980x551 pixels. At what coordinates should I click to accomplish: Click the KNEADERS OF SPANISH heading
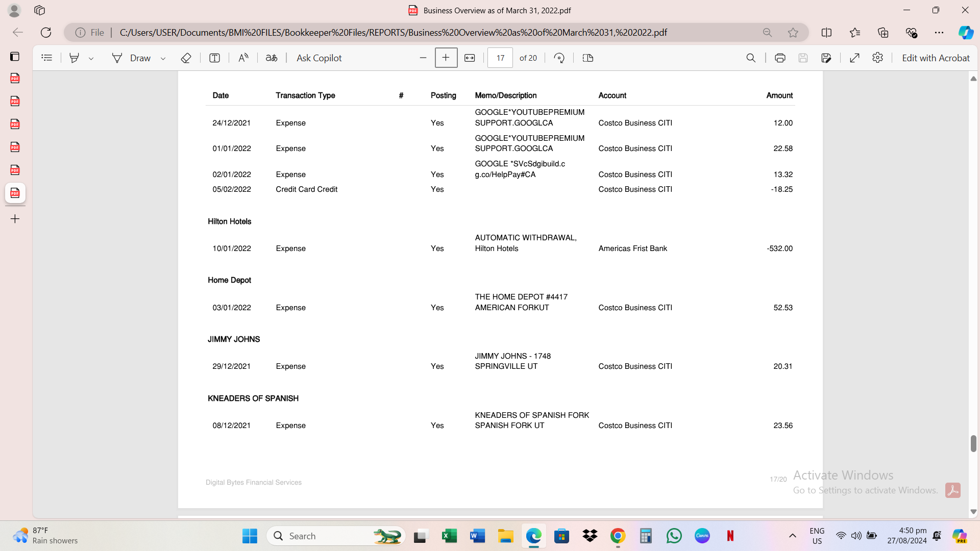coord(253,398)
